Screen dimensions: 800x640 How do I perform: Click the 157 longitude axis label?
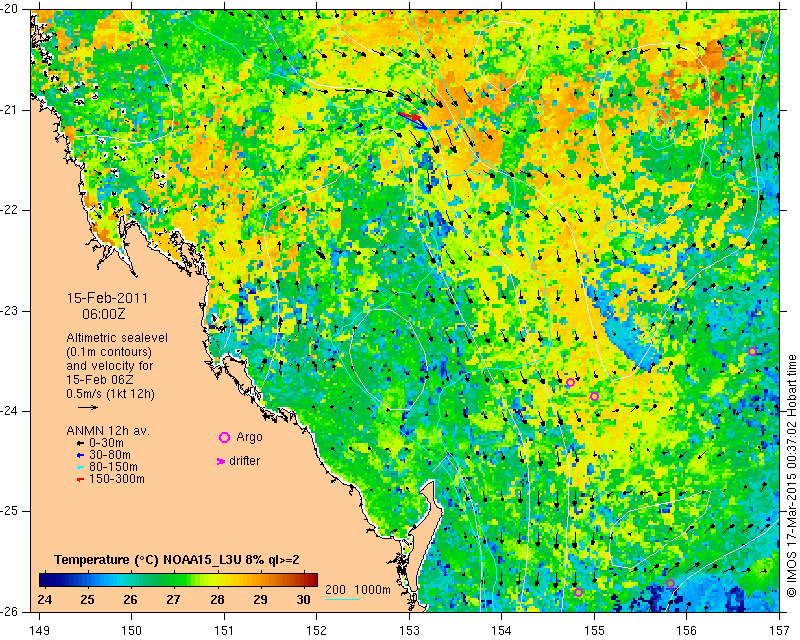pyautogui.click(x=780, y=631)
